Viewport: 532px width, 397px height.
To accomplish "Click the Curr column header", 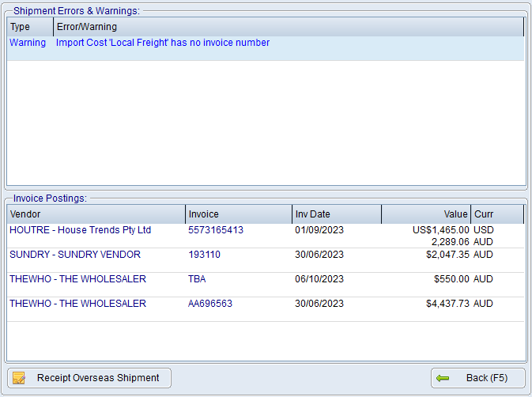I will point(496,214).
